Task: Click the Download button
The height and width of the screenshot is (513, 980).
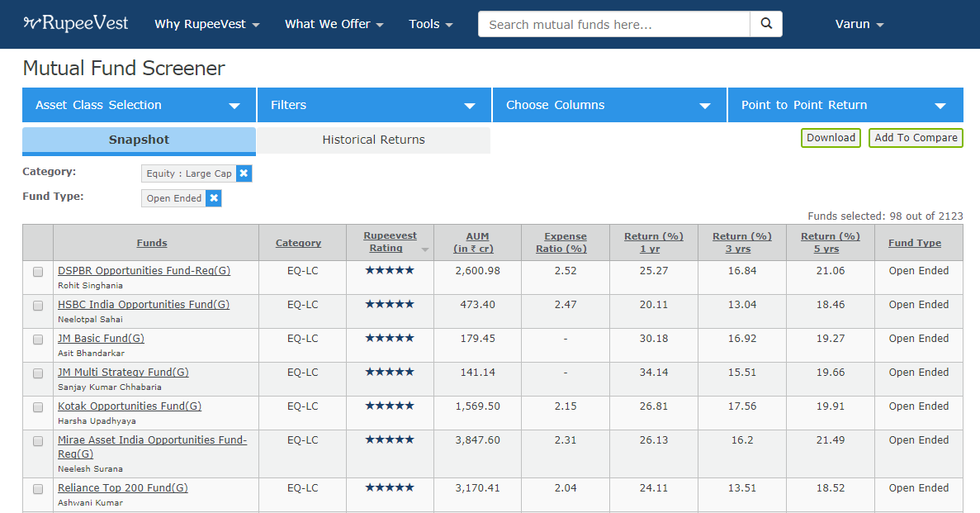Action: [831, 138]
